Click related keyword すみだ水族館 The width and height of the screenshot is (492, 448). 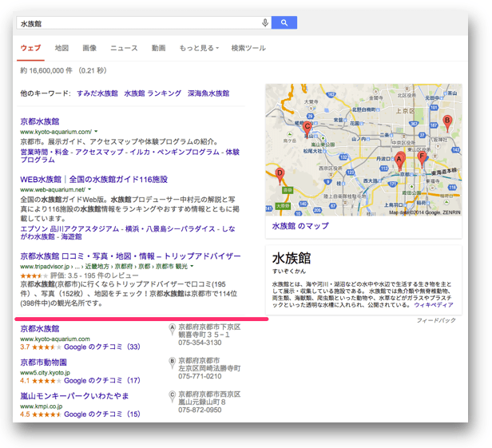[97, 93]
